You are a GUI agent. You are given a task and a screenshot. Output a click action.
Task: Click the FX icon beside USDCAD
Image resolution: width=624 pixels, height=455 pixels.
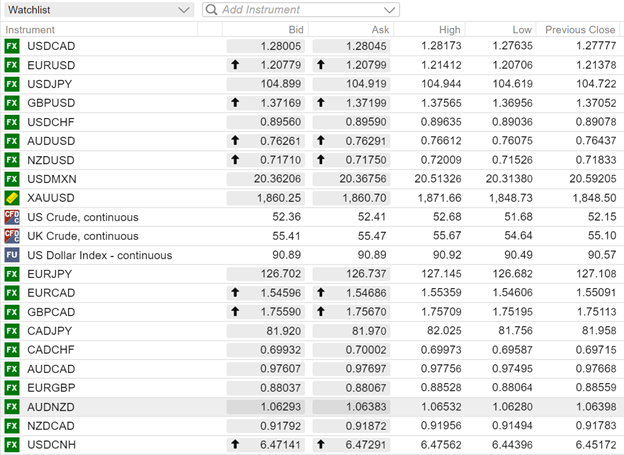point(12,46)
